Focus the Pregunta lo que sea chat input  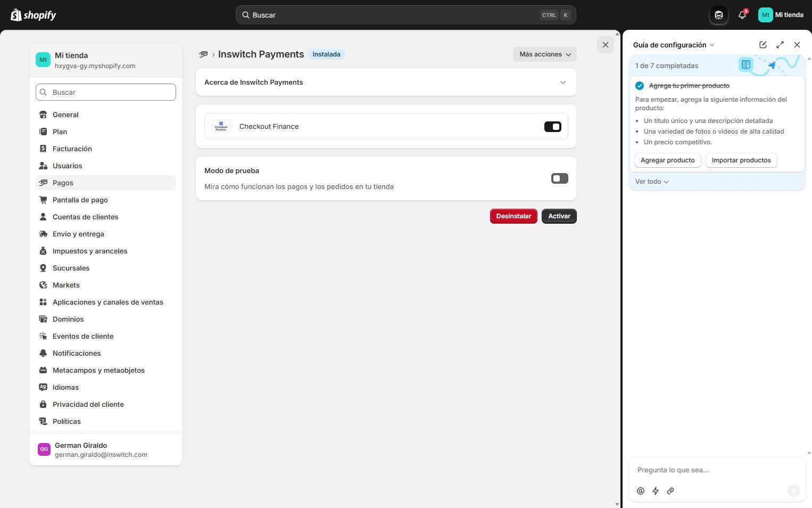tap(717, 470)
